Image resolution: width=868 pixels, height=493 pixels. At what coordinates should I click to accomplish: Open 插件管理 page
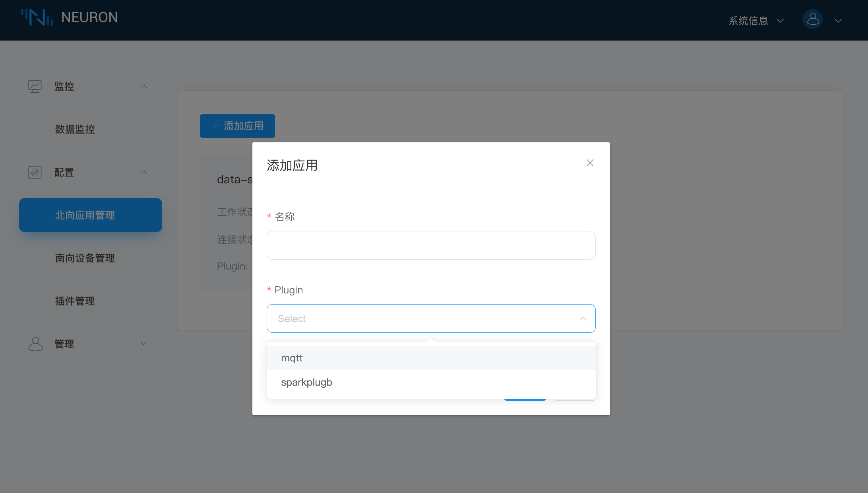pyautogui.click(x=75, y=301)
